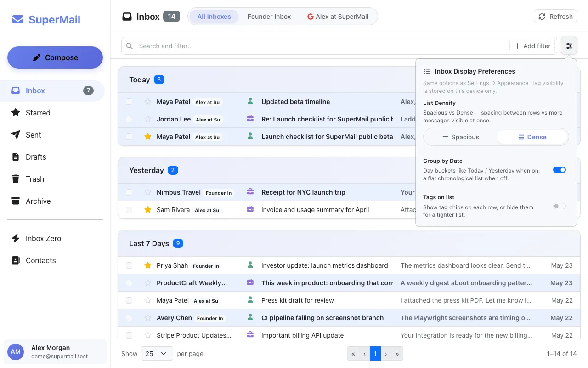Open the CI pipeline failing on screenshot branch email
Viewport: 588px width, 368px height.
(322, 318)
